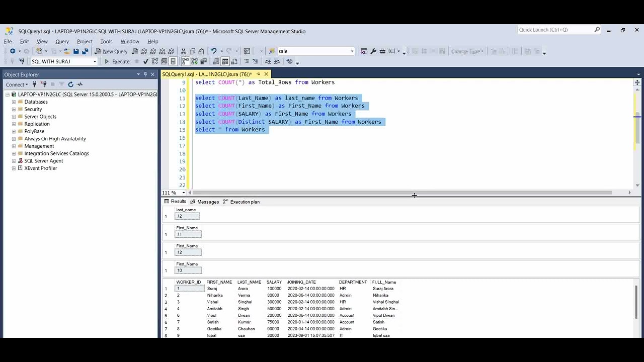Open the File menu
The height and width of the screenshot is (362, 644).
pyautogui.click(x=8, y=41)
